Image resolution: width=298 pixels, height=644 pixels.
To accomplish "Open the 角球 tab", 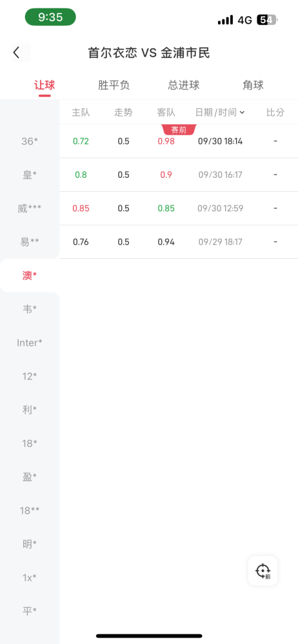I will click(x=253, y=86).
